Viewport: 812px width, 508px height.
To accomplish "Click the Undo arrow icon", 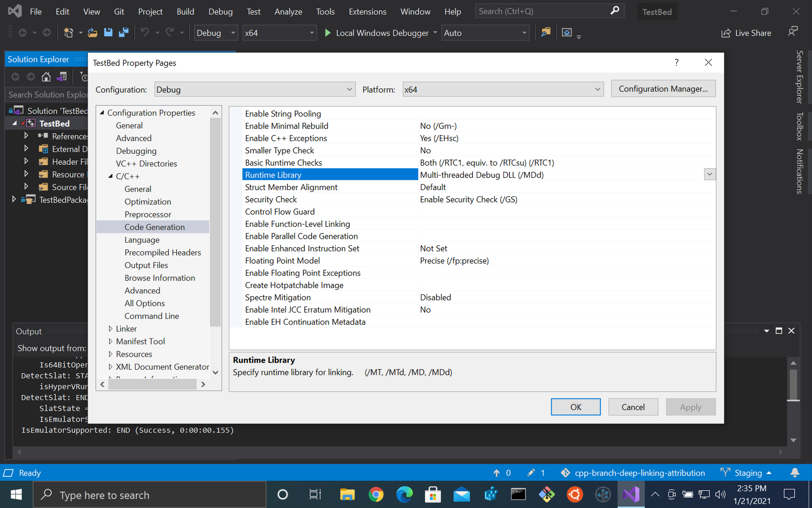I will (145, 33).
